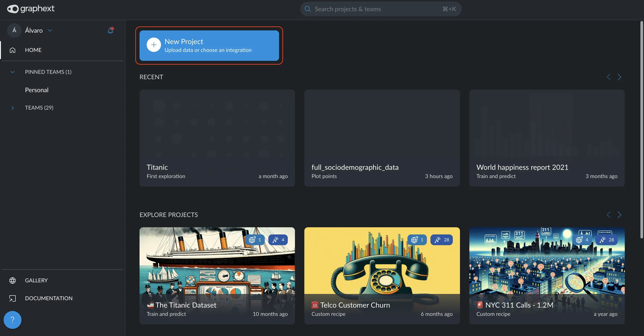Click the Home house icon
This screenshot has height=336, width=644.
13,50
